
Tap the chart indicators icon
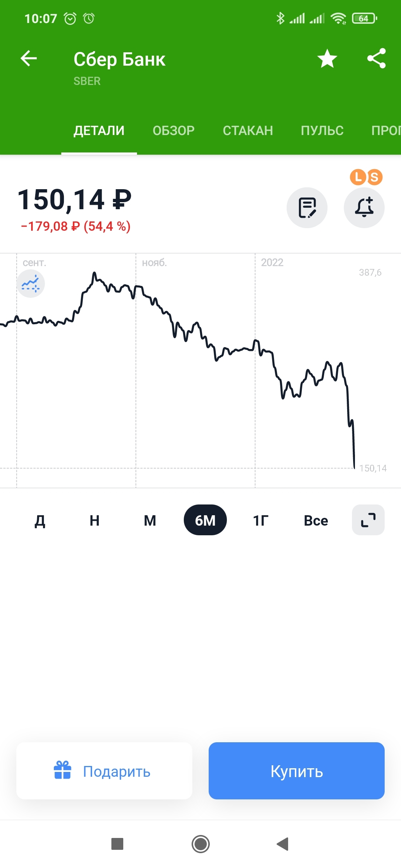click(31, 284)
